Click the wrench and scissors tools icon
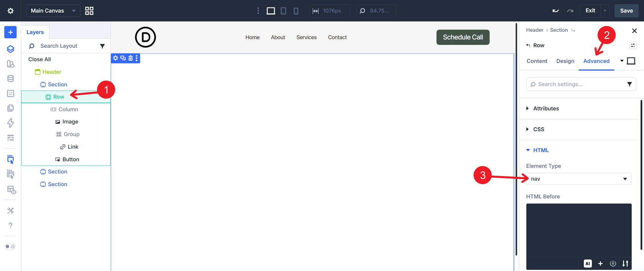 pos(10,210)
